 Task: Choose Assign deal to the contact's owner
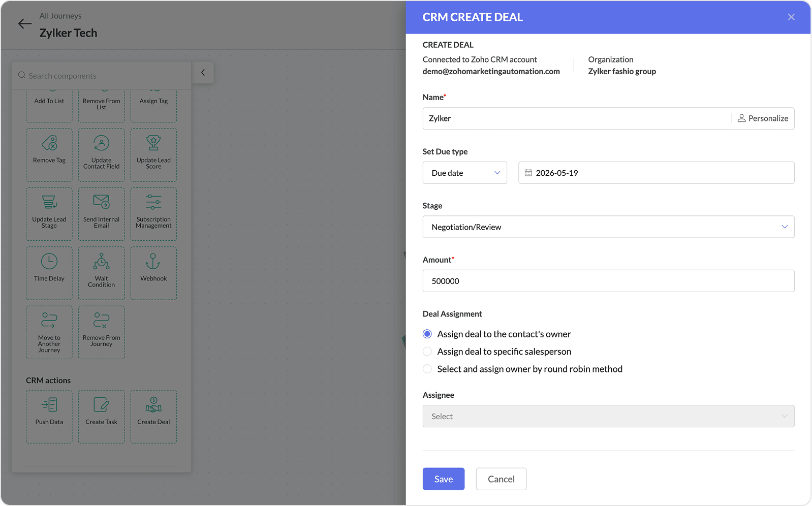[427, 334]
